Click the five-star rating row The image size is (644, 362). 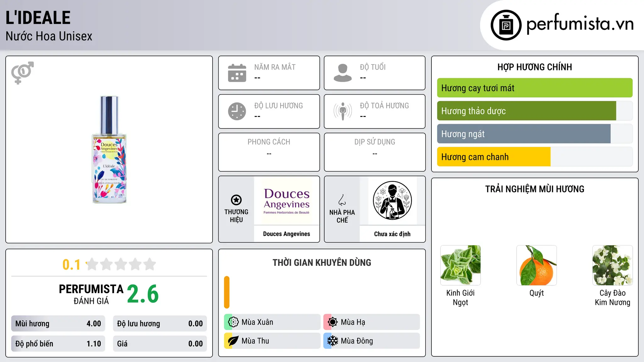coord(121,264)
